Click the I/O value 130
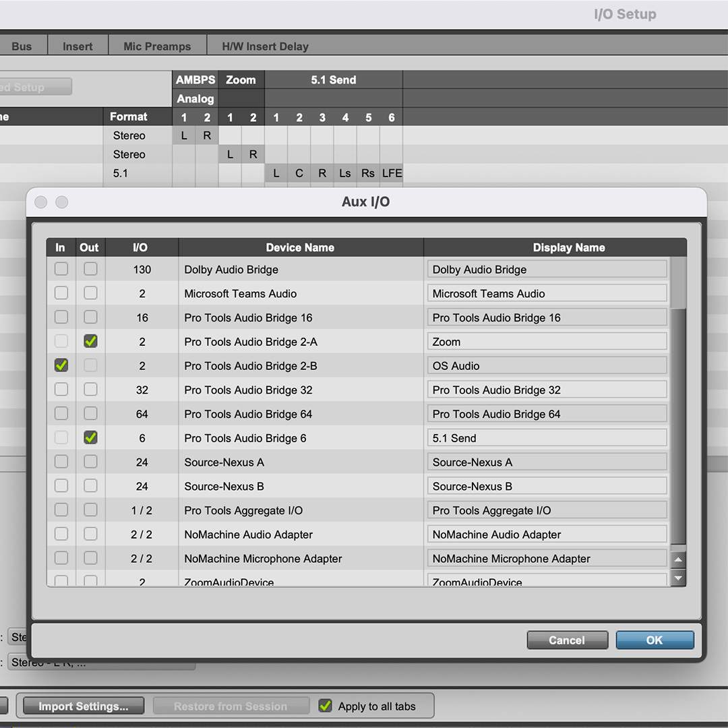Image resolution: width=728 pixels, height=728 pixels. point(142,269)
